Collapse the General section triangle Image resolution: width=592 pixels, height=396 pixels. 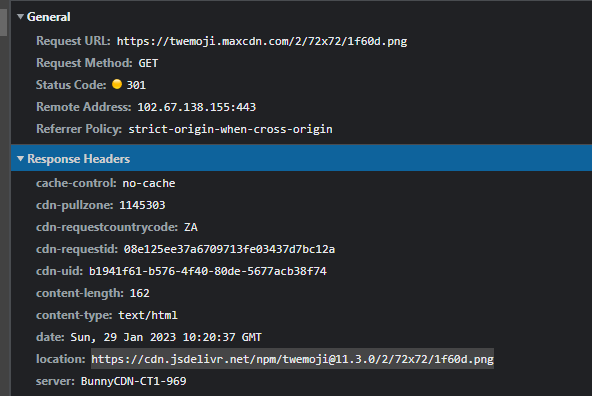[20, 17]
